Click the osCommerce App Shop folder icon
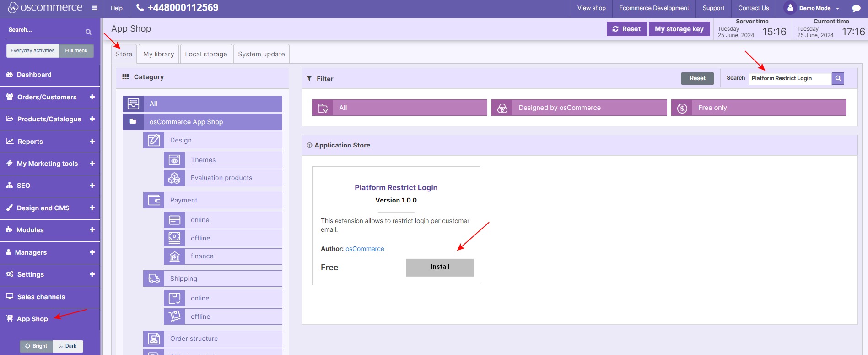868x355 pixels. tap(133, 121)
